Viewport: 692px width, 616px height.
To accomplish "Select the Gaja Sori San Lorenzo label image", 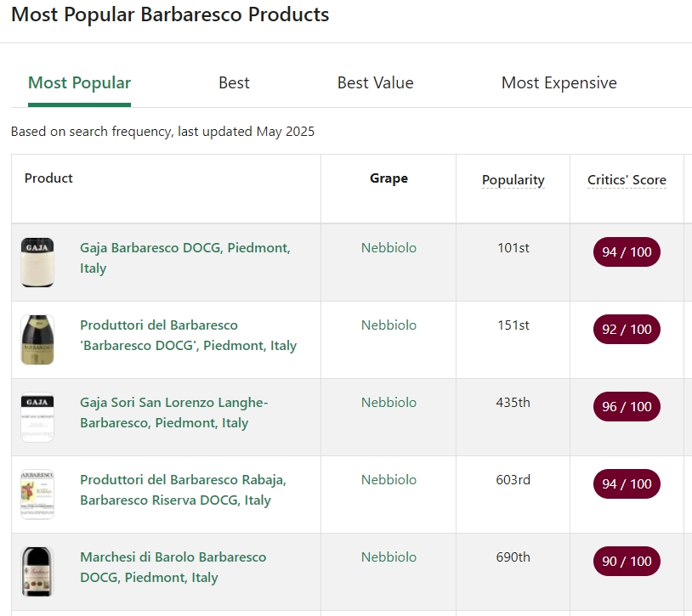I will [37, 417].
